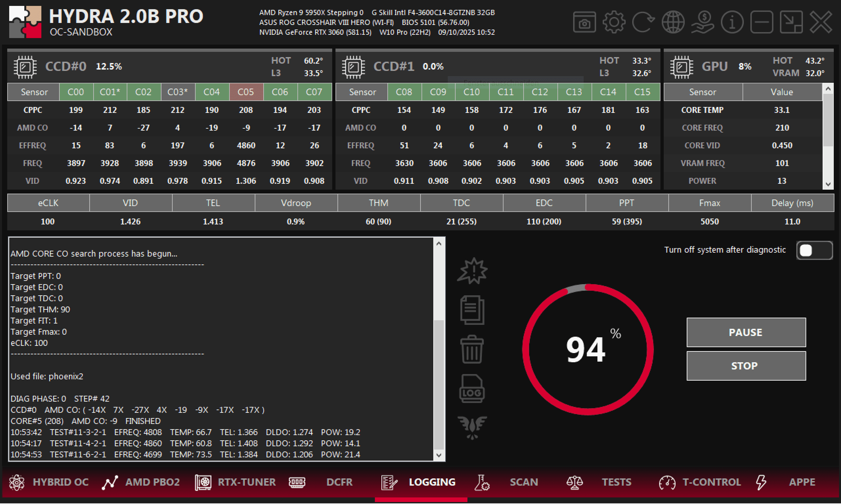
Task: Open the T-CONTROL tab
Action: pos(701,482)
